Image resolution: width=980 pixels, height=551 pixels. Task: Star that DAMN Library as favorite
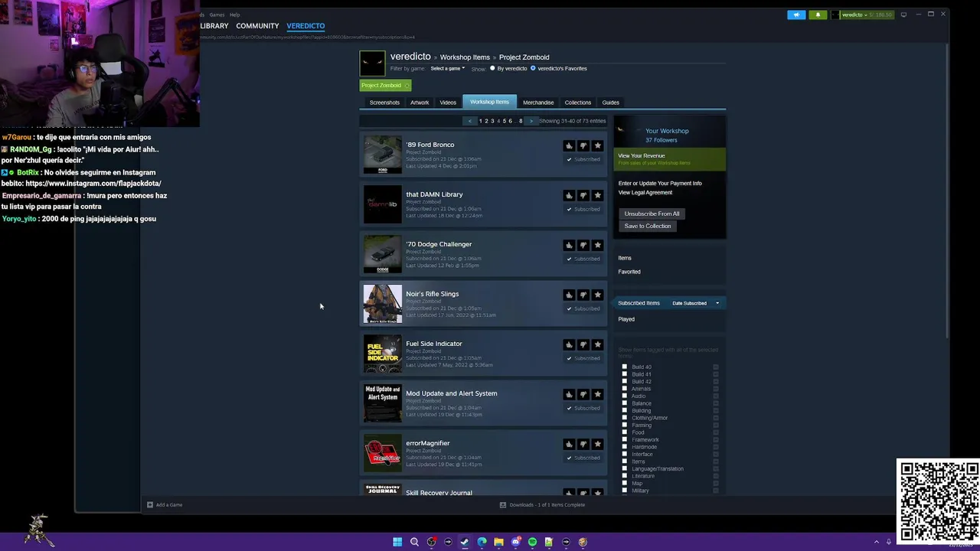pos(598,195)
